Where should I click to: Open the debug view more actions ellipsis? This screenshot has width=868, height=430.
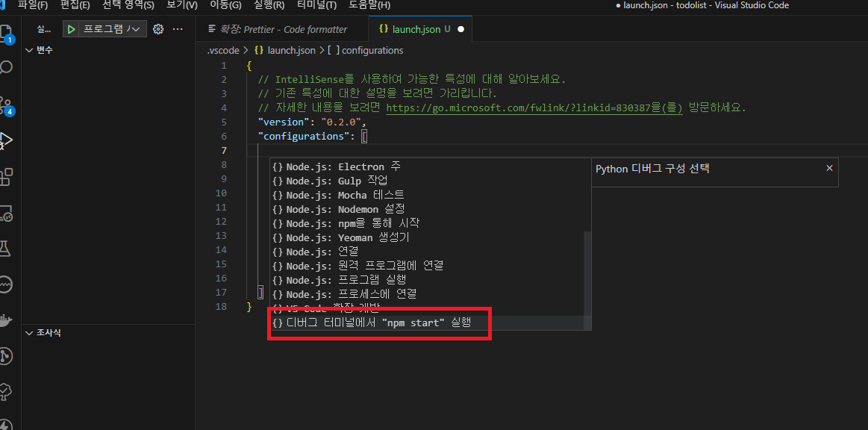click(178, 29)
